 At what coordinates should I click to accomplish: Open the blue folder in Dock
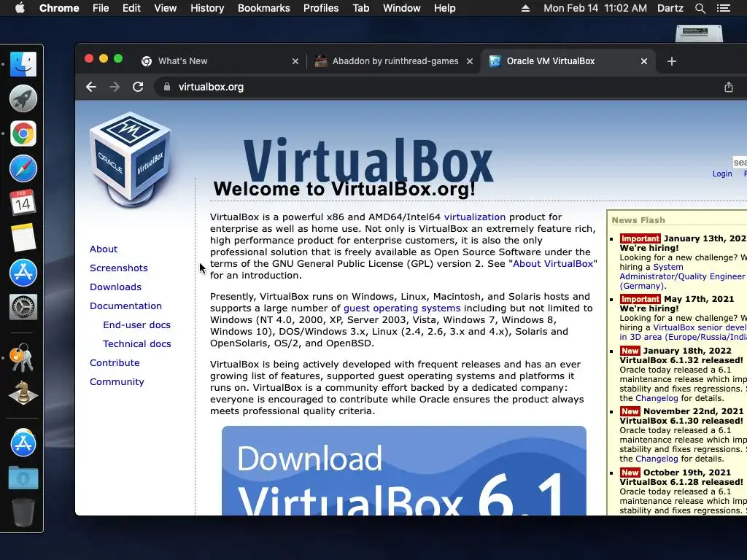23,478
